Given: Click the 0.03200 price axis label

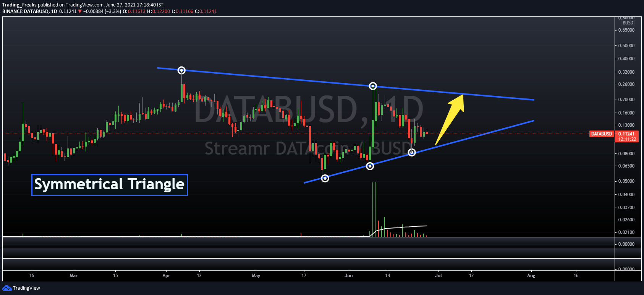Looking at the screenshot, I should pyautogui.click(x=626, y=208).
